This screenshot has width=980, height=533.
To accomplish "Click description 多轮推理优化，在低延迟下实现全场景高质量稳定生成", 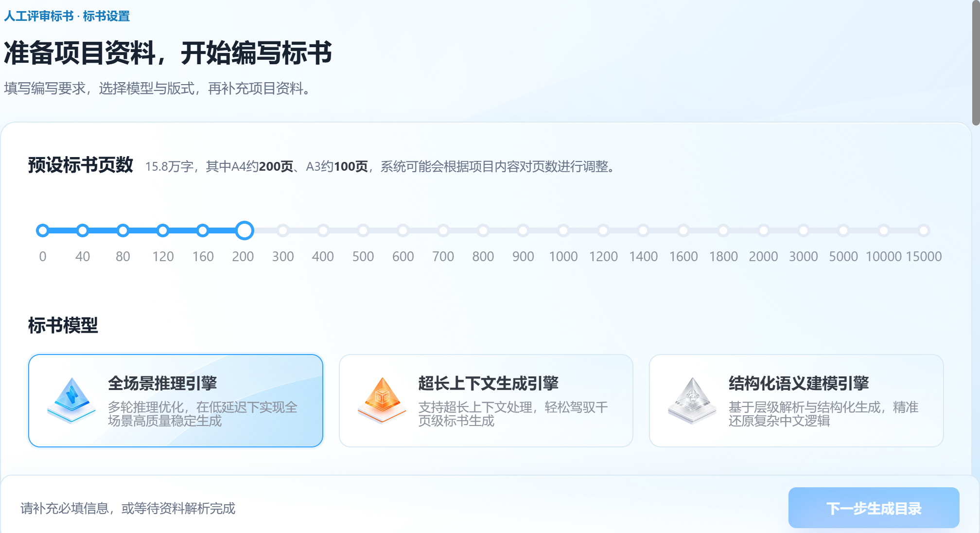I will coord(203,414).
